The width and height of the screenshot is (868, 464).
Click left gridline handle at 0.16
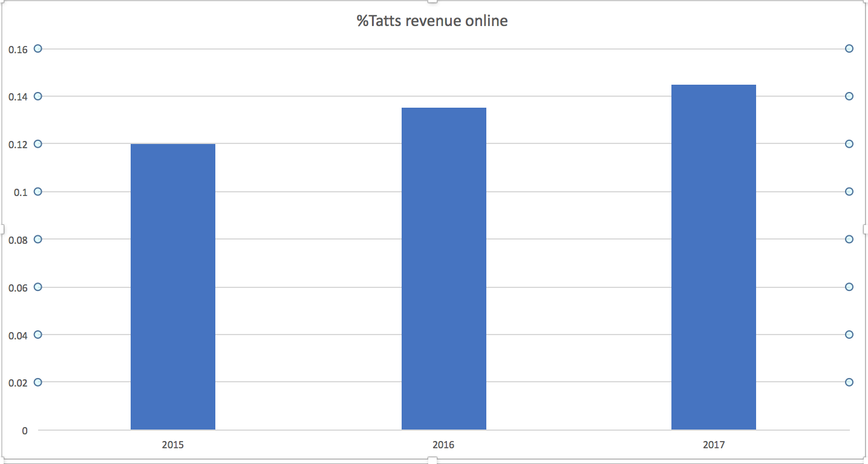coord(38,48)
